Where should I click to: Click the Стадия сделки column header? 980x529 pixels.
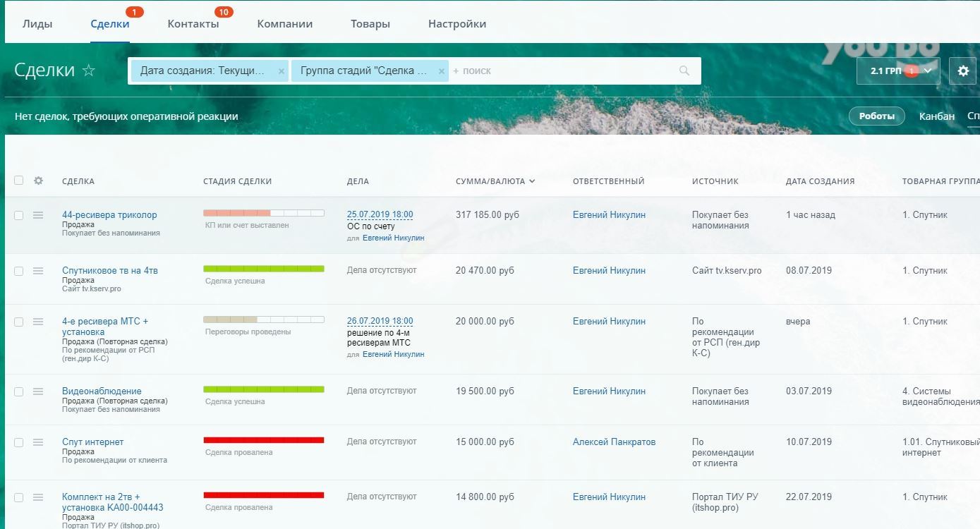click(x=237, y=181)
